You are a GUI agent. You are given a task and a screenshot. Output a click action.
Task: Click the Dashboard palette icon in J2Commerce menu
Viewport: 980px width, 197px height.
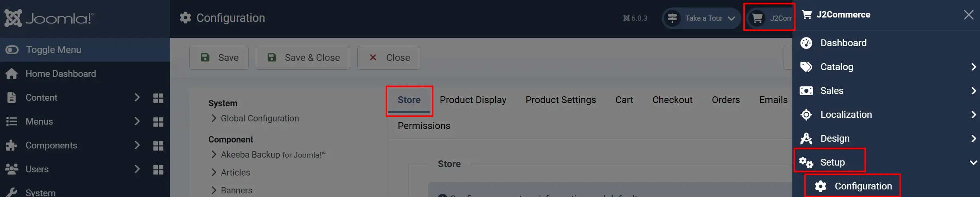click(x=806, y=43)
